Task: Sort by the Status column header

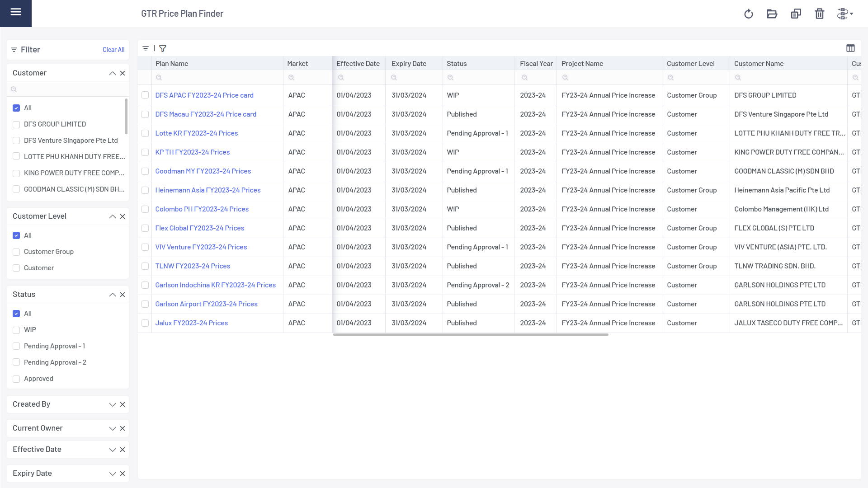Action: [x=457, y=64]
